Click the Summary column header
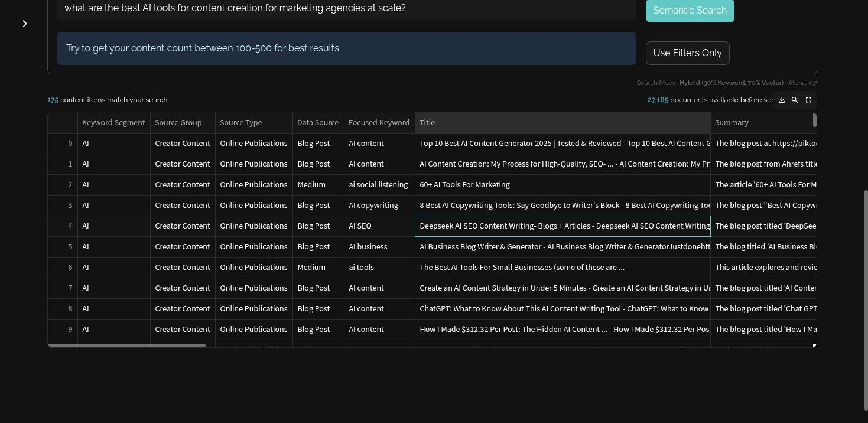868x423 pixels. tap(763, 123)
